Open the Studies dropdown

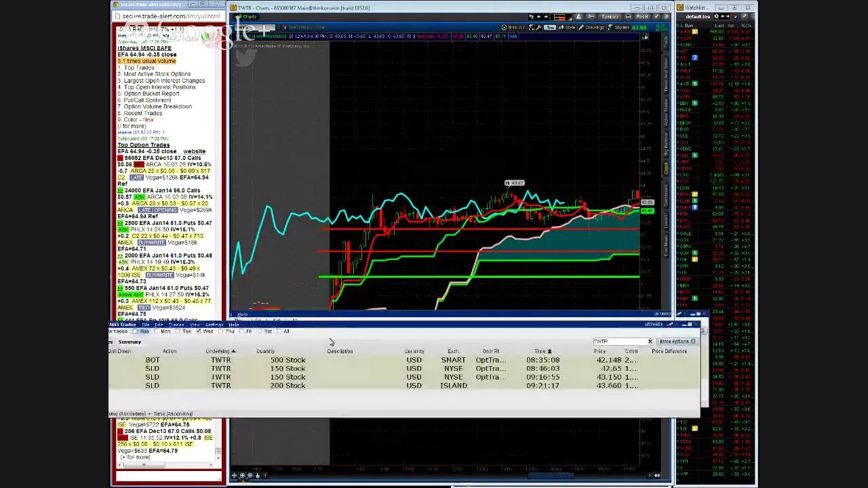pos(618,28)
